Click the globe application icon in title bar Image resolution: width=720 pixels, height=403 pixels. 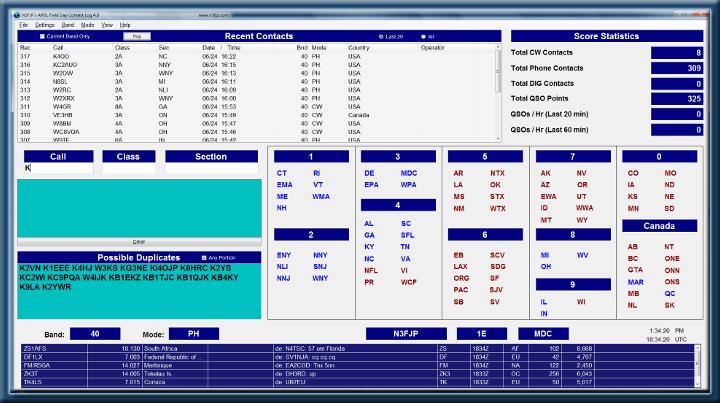tap(17, 15)
